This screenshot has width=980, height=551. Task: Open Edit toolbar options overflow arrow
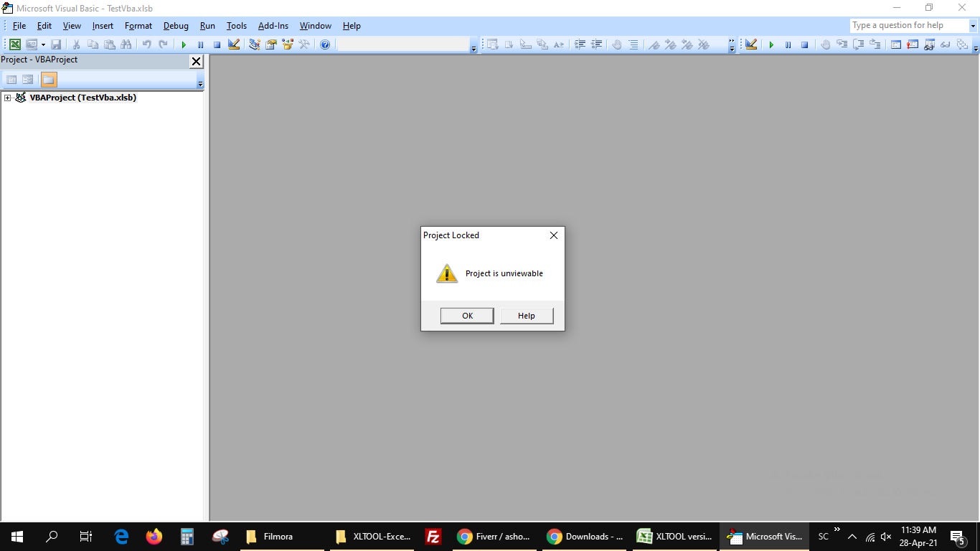pyautogui.click(x=732, y=44)
